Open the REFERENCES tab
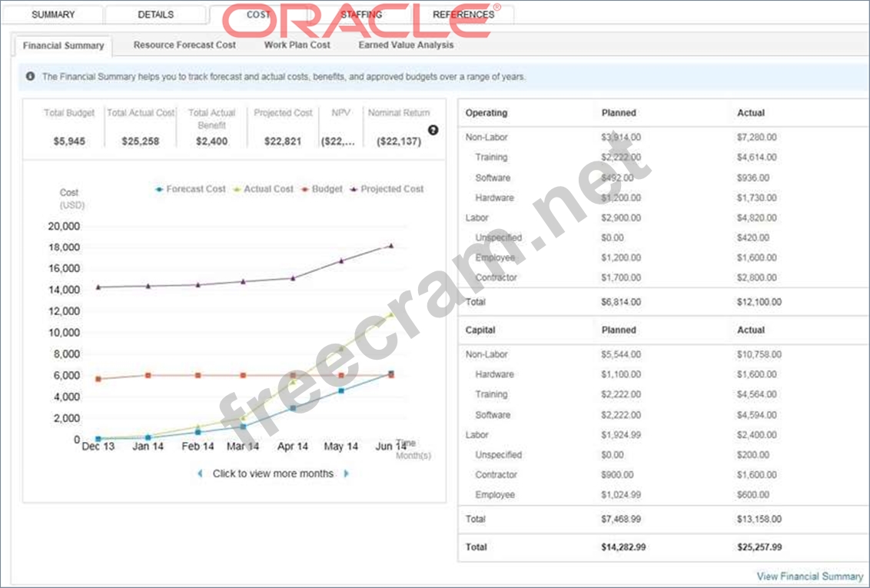Image resolution: width=870 pixels, height=588 pixels. (463, 15)
